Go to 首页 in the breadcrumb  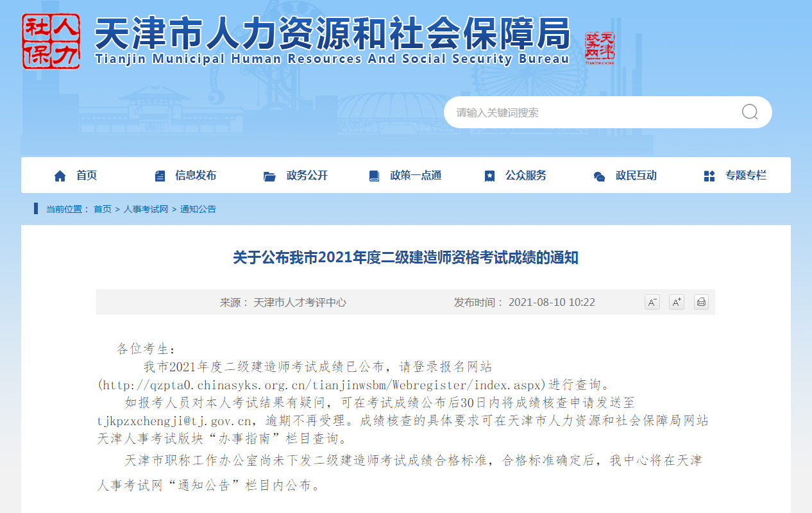[x=103, y=209]
